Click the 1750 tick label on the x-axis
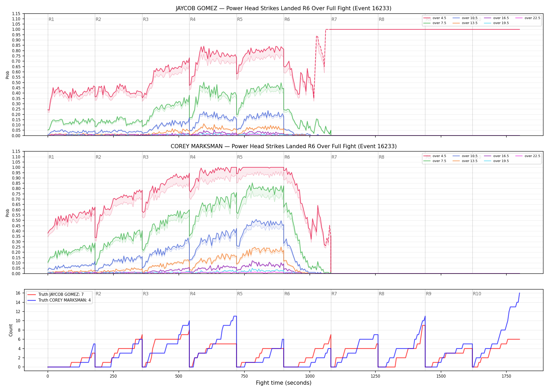This screenshot has width=549, height=392. click(x=506, y=376)
